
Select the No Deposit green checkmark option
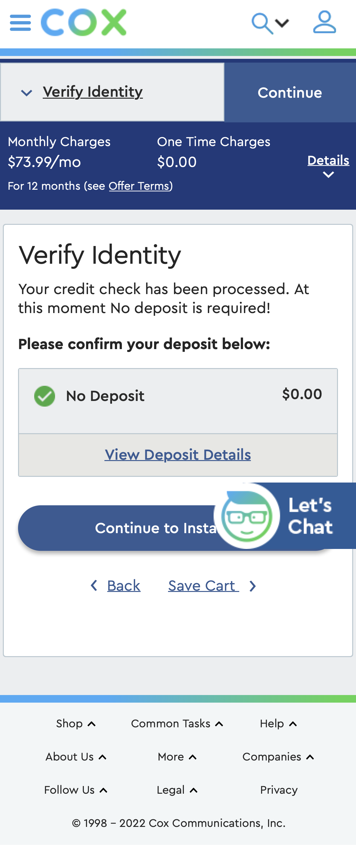[45, 396]
